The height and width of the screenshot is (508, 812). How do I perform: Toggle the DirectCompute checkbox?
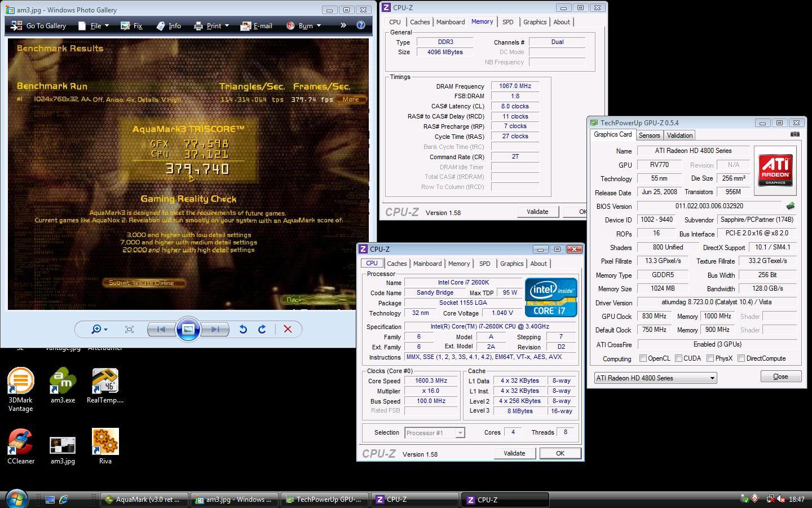741,358
